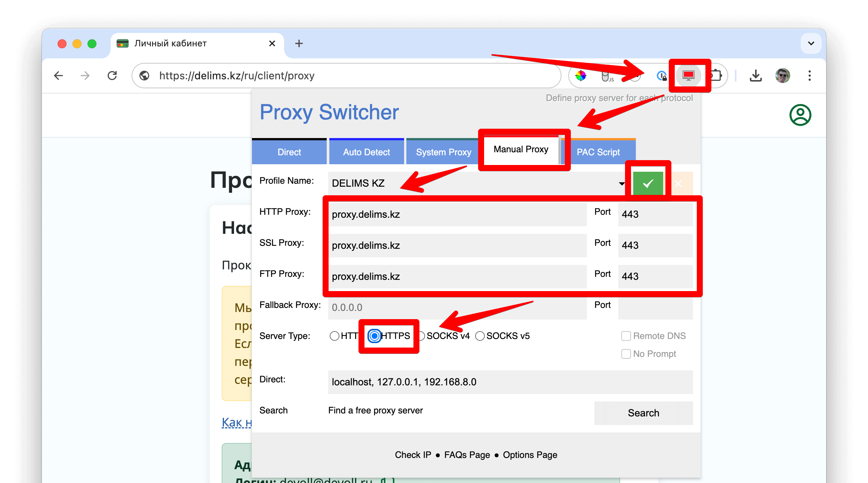This screenshot has height=483, width=868.
Task: Click the Fallback Proxy port field
Action: coord(655,308)
